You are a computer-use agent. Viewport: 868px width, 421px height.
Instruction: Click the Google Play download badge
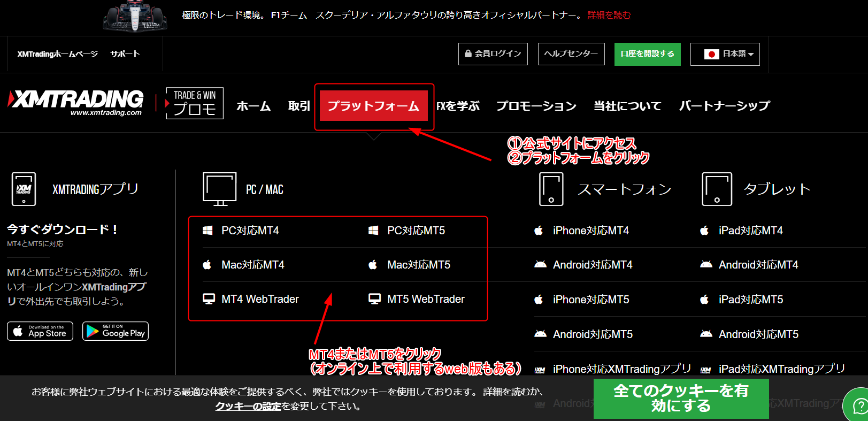116,331
